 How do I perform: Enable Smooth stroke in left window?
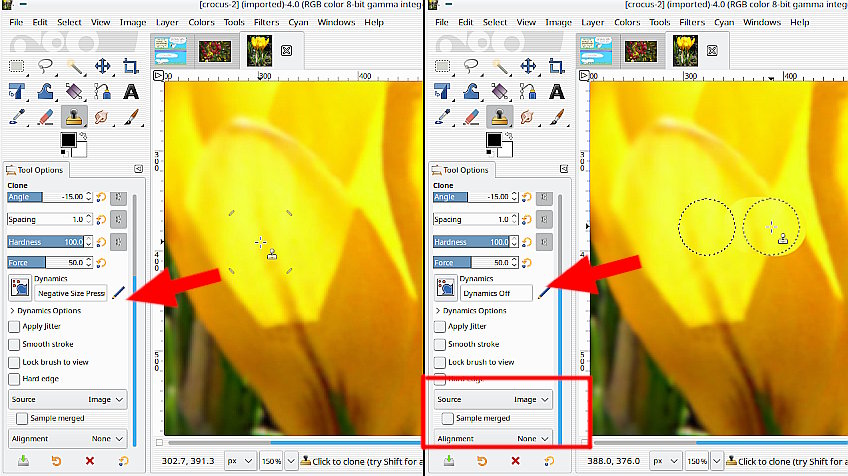[x=14, y=345]
